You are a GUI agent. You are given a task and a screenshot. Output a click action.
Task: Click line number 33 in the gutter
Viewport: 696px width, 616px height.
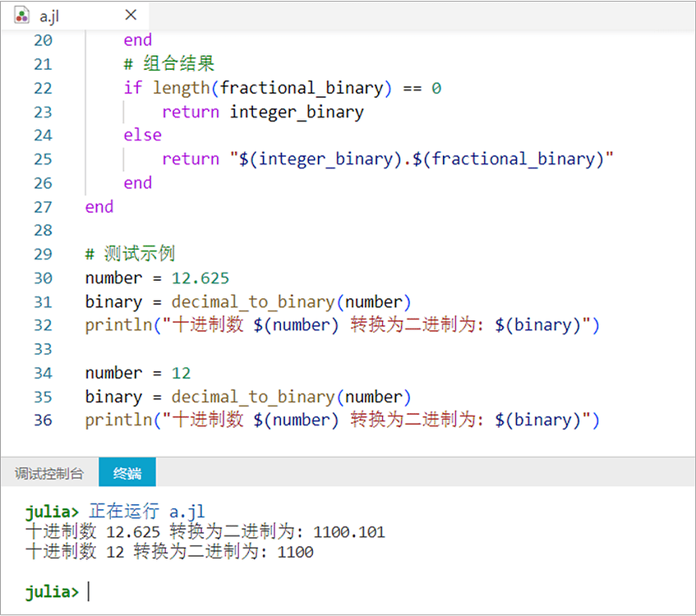[x=43, y=349]
